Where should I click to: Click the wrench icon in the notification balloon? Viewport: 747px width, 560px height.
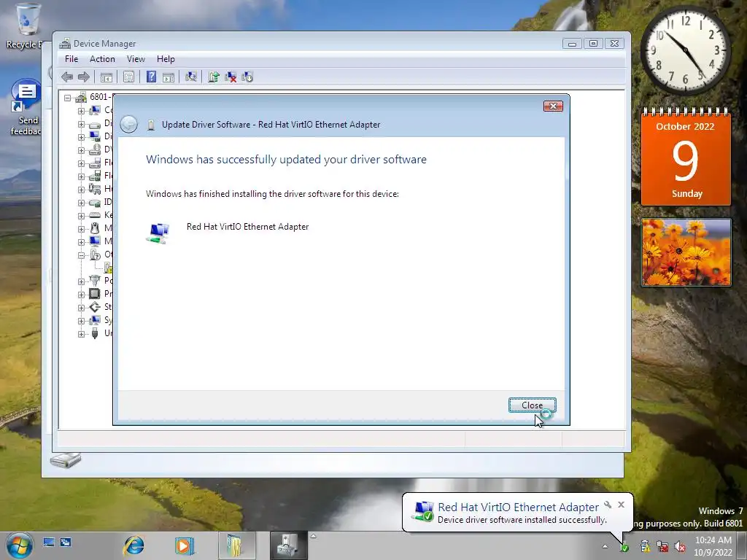pos(608,505)
